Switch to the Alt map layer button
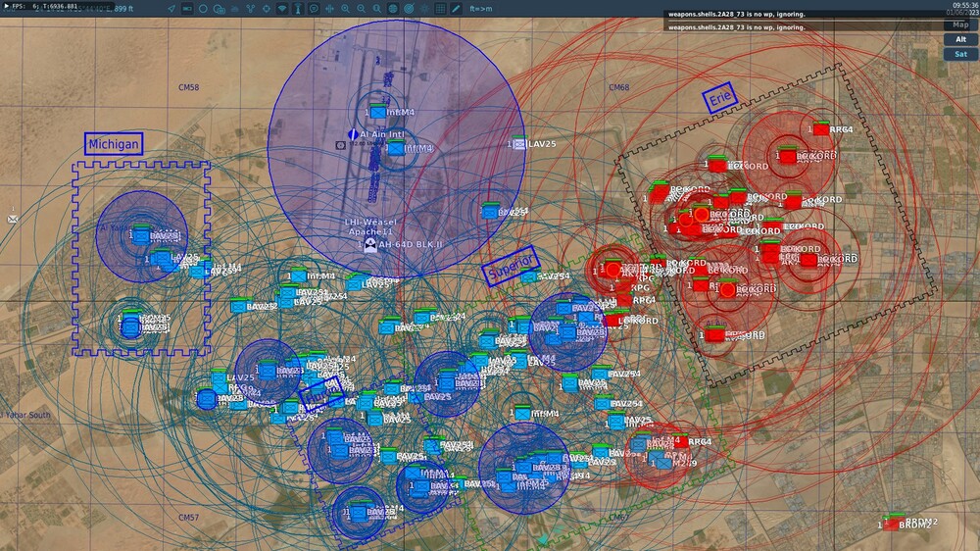The image size is (980, 551). tap(960, 39)
